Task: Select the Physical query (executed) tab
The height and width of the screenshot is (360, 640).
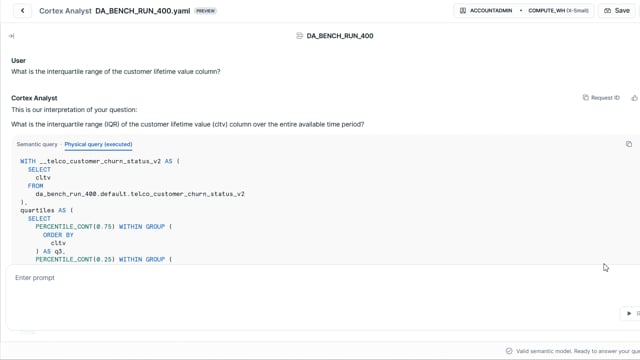Action: [98, 144]
